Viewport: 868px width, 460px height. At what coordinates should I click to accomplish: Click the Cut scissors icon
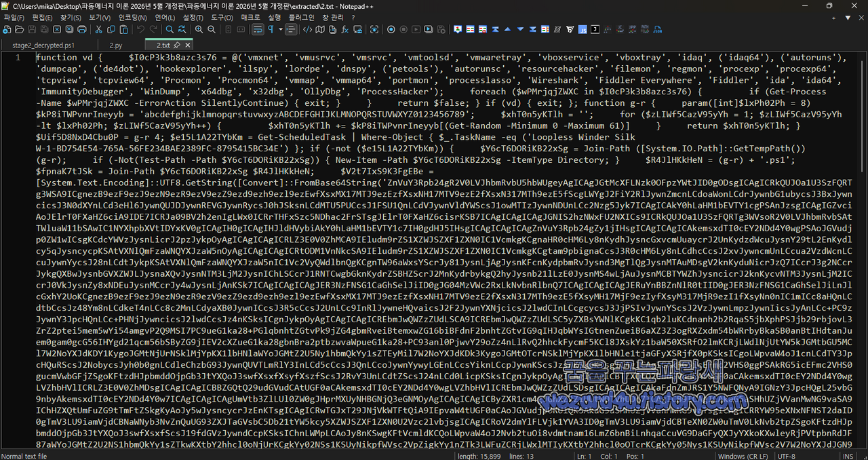coord(98,29)
